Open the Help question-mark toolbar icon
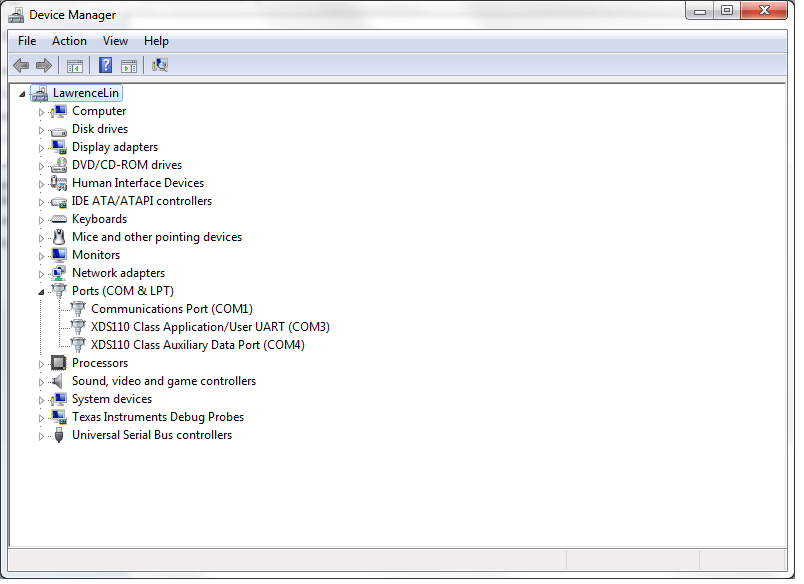This screenshot has width=804, height=584. click(106, 66)
